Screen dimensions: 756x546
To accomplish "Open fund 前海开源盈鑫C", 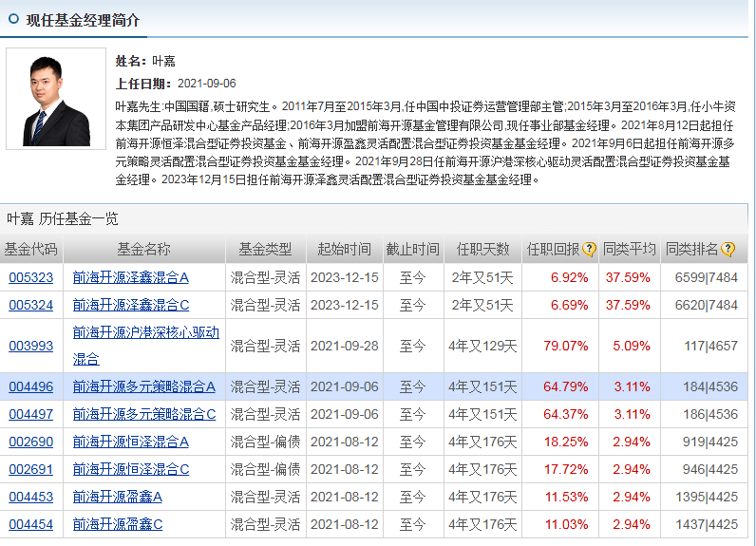I will pyautogui.click(x=118, y=524).
